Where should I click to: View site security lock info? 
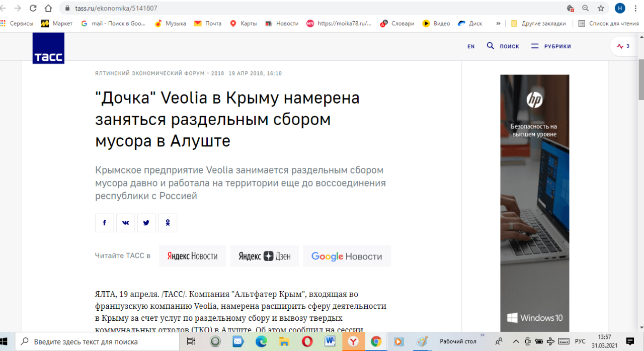tap(67, 9)
